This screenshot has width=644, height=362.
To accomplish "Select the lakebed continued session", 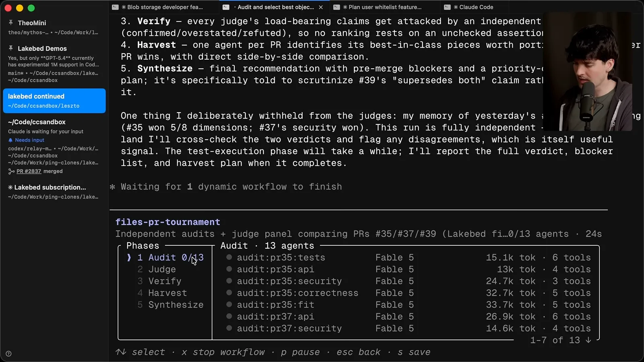I will click(54, 101).
